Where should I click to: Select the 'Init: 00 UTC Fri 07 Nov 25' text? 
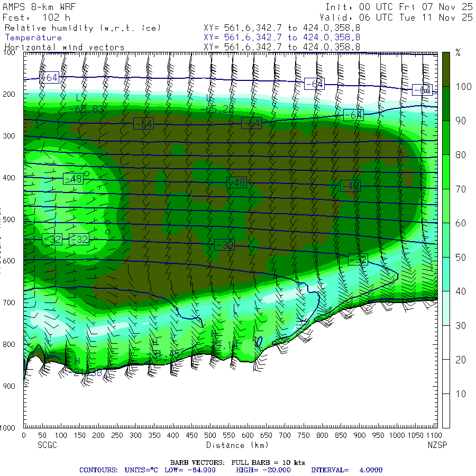(399, 7)
